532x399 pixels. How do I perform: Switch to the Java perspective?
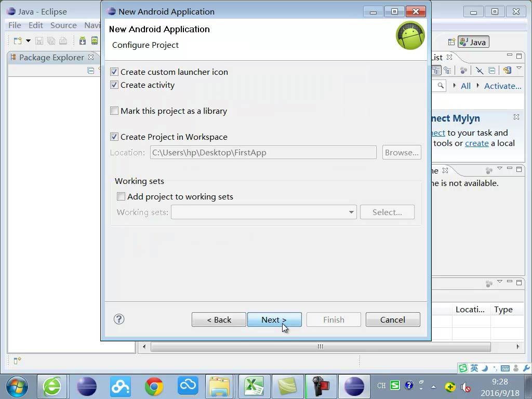click(473, 42)
